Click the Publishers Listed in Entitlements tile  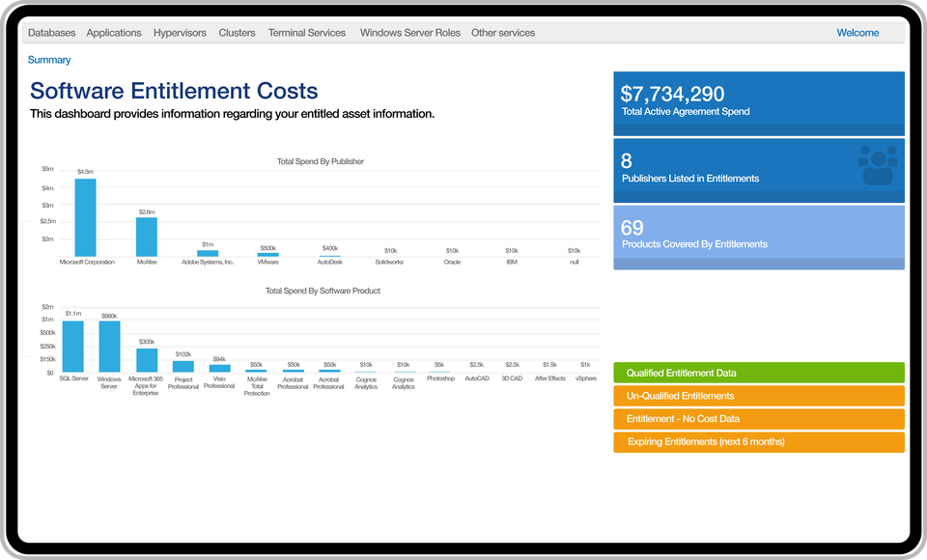tap(759, 170)
